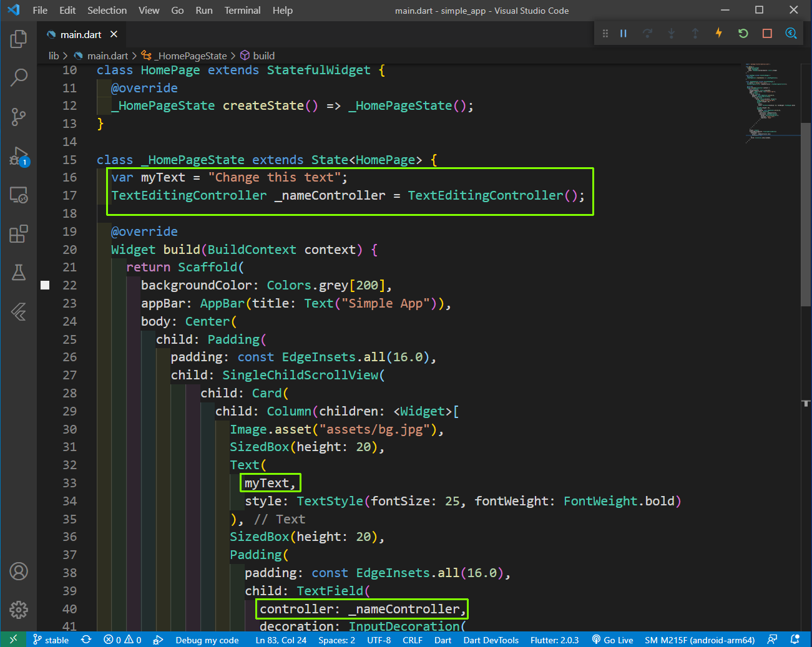The image size is (812, 647).
Task: Click the stable git branch indicator
Action: tap(51, 640)
